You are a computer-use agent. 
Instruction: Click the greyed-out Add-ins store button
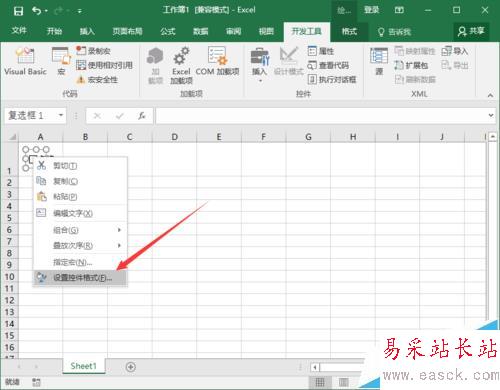click(x=155, y=65)
